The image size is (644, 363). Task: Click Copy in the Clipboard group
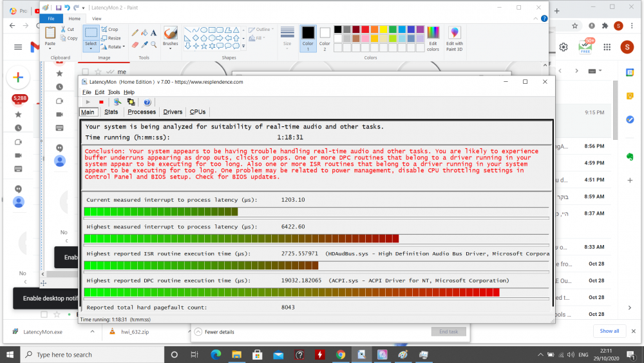(x=69, y=38)
